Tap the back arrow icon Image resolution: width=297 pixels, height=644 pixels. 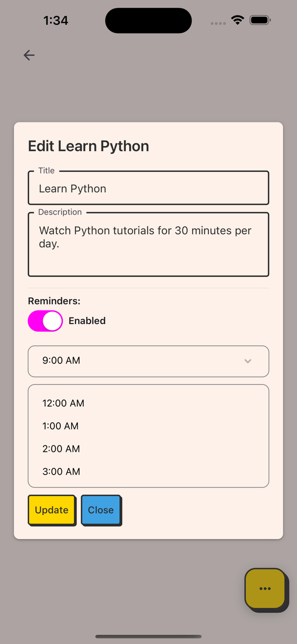pos(29,55)
